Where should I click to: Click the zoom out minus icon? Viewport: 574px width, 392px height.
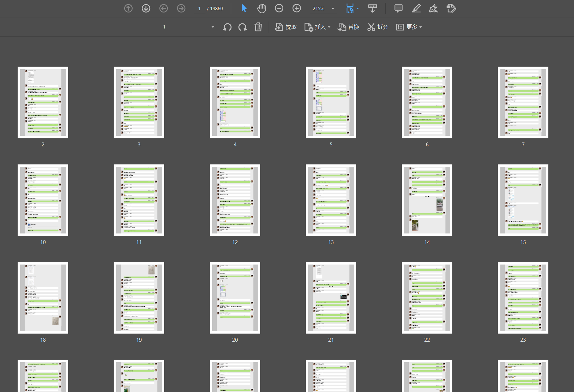[x=279, y=9]
